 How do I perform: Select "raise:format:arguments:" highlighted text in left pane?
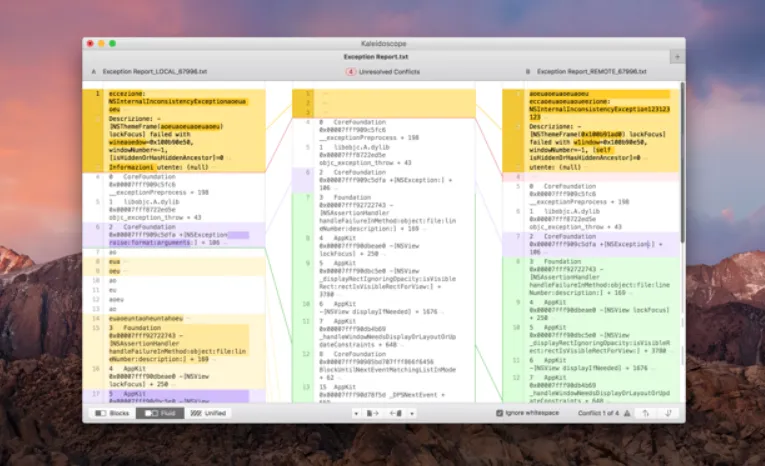point(149,243)
